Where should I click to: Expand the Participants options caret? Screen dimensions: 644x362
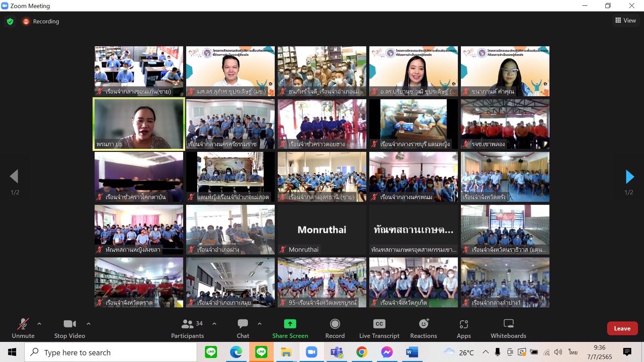click(214, 324)
